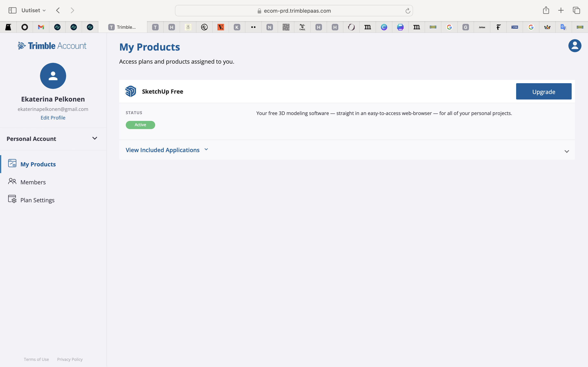Click the new tab plus icon
The image size is (588, 367).
coord(561,10)
